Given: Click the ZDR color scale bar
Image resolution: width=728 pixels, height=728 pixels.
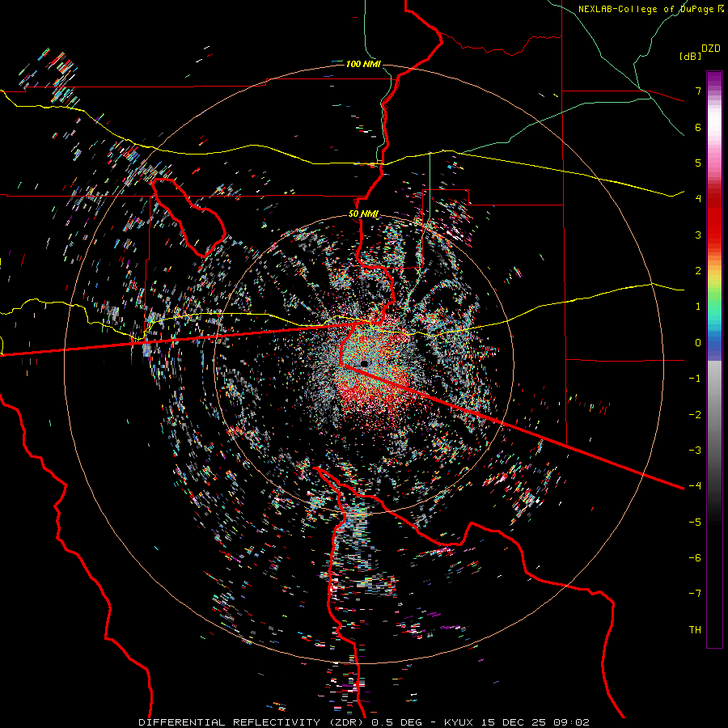Looking at the screenshot, I should pyautogui.click(x=714, y=359).
